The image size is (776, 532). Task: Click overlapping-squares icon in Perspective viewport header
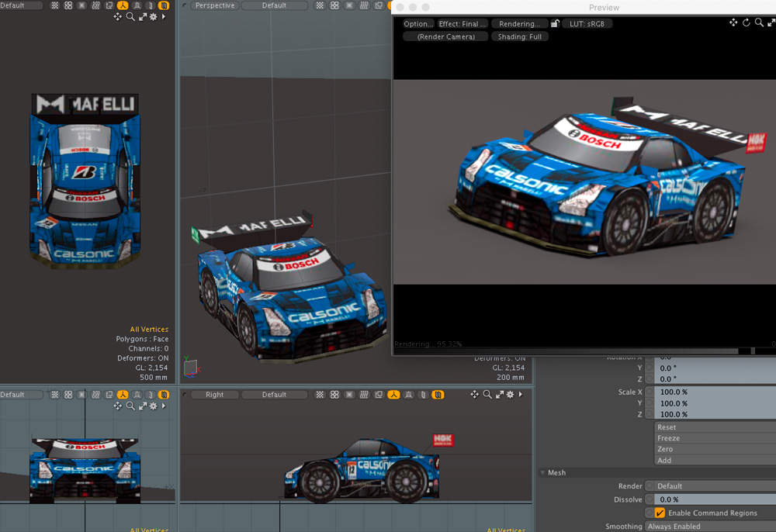click(x=379, y=5)
